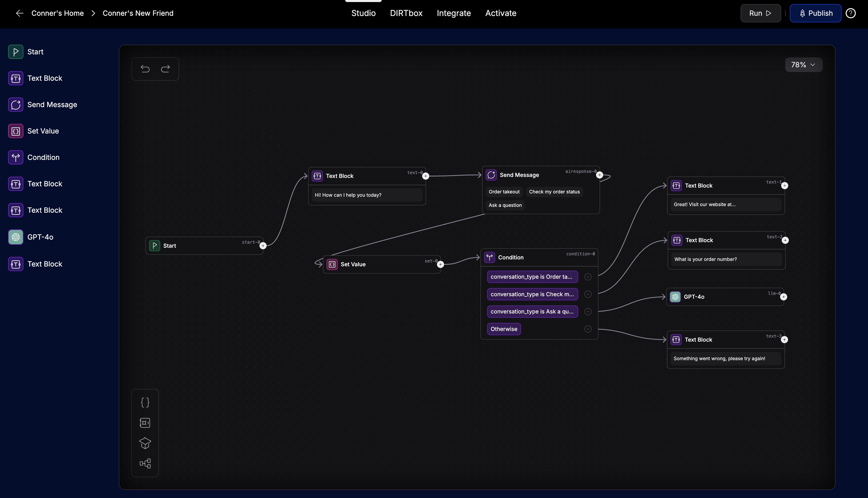Click plus connector on Start node
868x498 pixels.
[x=263, y=246]
